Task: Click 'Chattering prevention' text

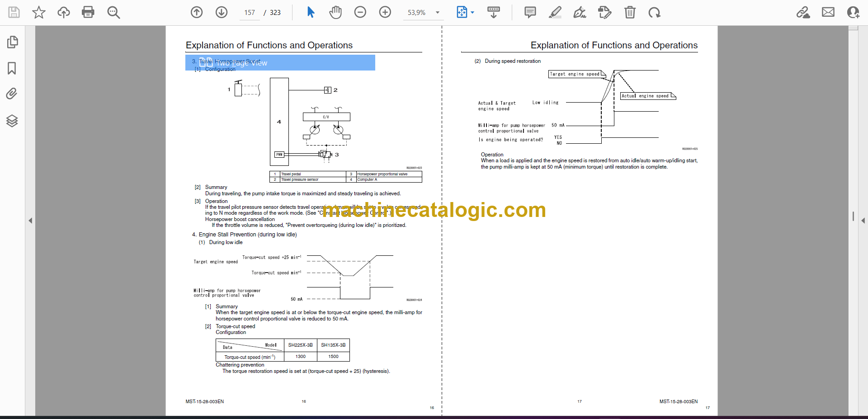Action: [x=240, y=365]
